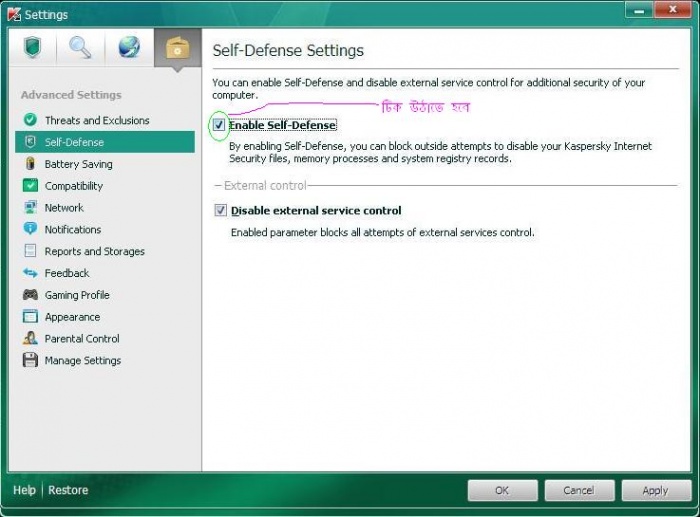Image resolution: width=700 pixels, height=517 pixels.
Task: Confirm settings with OK button
Action: coord(502,490)
